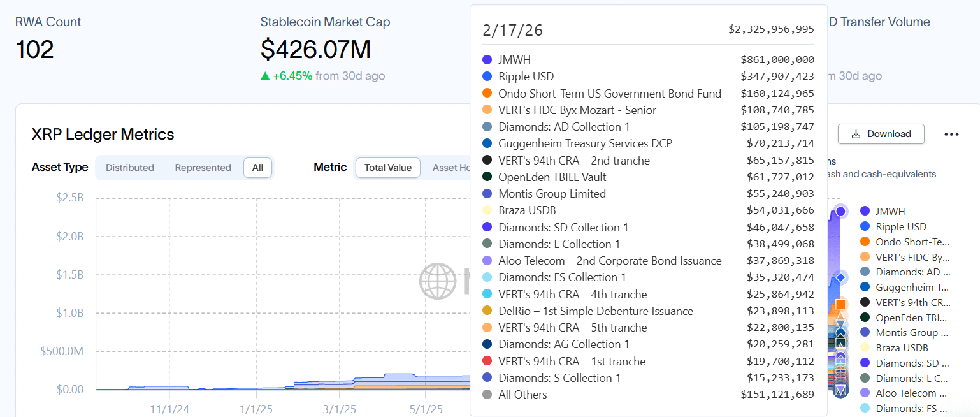Click the three-dots more options icon
The height and width of the screenshot is (417, 980).
click(x=951, y=135)
